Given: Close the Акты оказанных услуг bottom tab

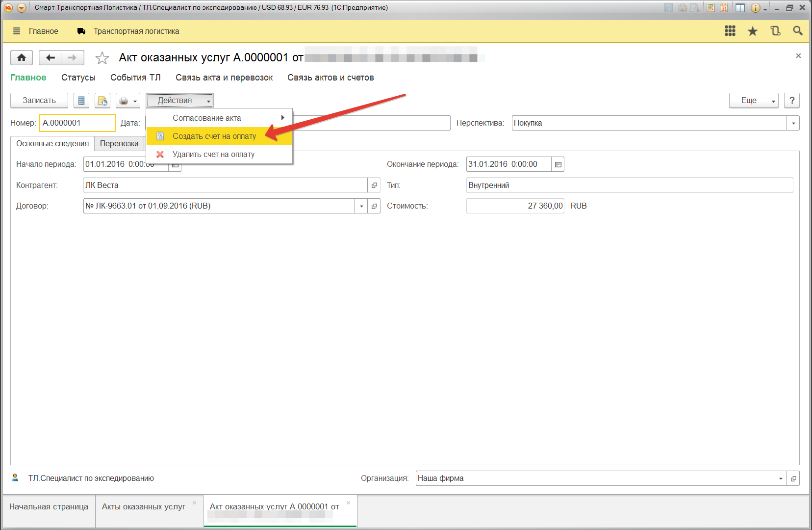Looking at the screenshot, I should click(195, 503).
